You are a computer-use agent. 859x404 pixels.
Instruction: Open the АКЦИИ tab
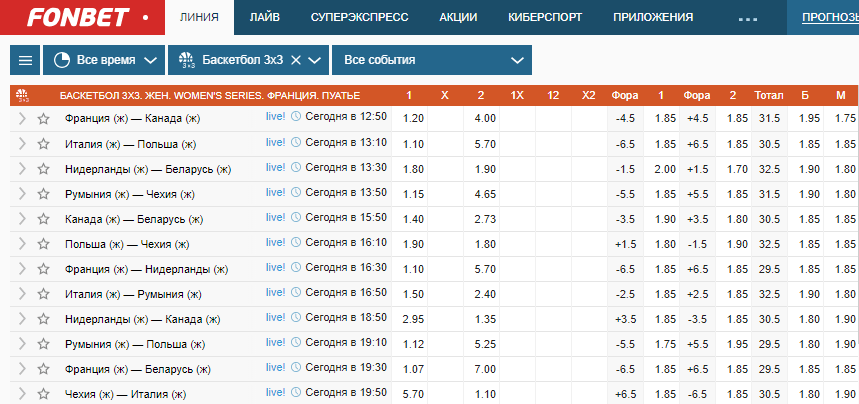[458, 18]
